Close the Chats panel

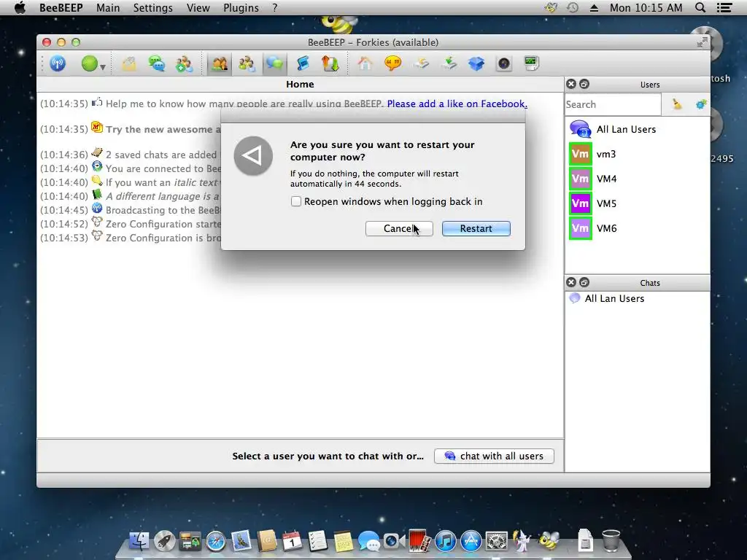coord(571,282)
